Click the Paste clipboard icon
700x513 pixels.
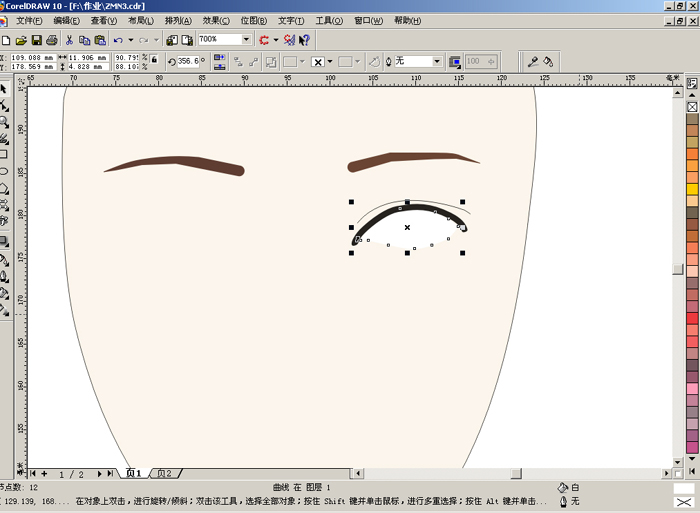pos(99,40)
